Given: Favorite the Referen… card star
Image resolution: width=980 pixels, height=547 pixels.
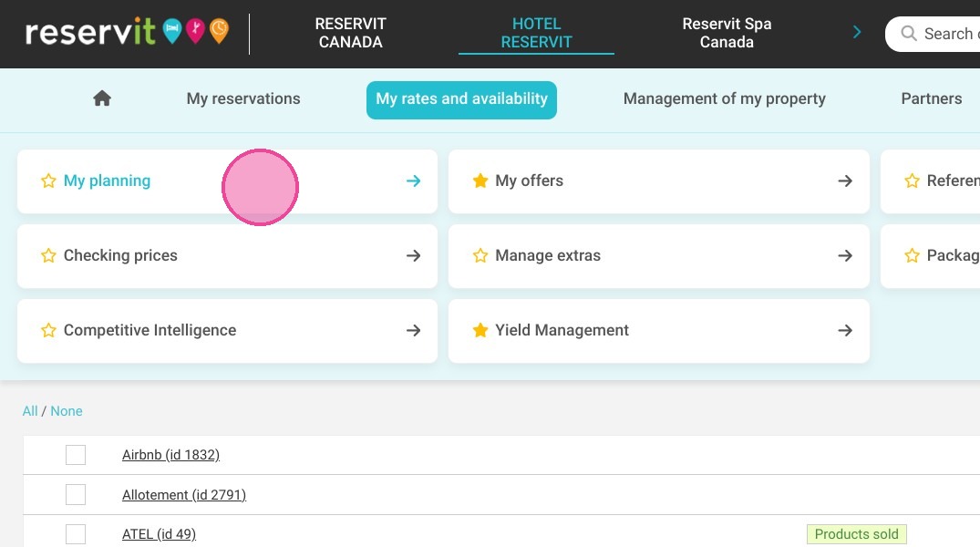Looking at the screenshot, I should tap(912, 181).
